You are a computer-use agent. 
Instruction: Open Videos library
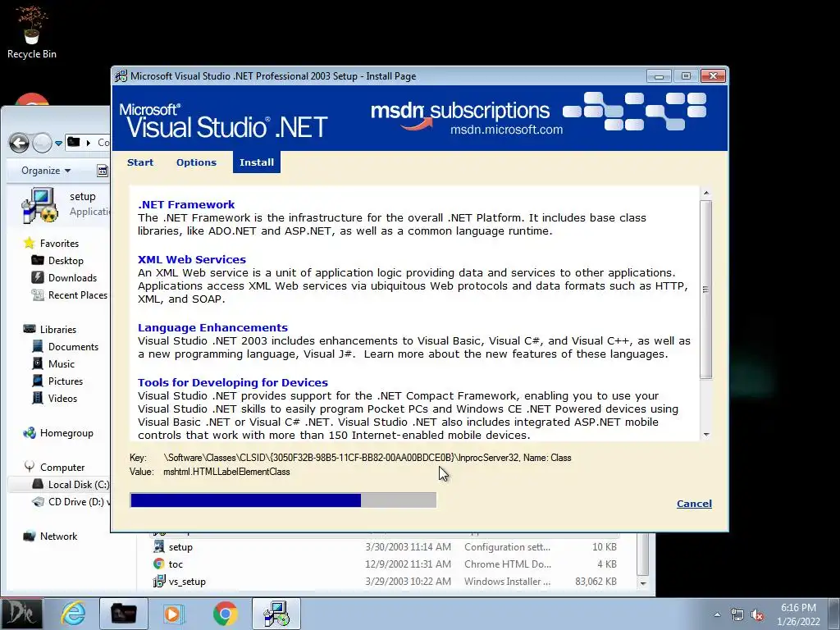62,398
